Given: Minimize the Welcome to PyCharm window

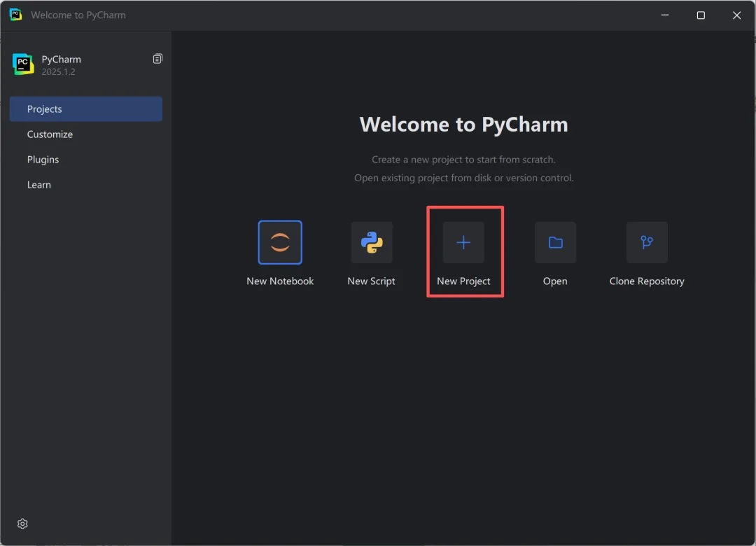Looking at the screenshot, I should tap(665, 15).
